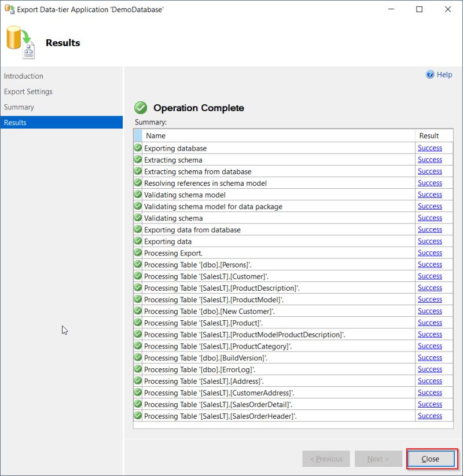Open Success for 'Extracting schema from database'
The image size is (463, 476).
click(430, 171)
